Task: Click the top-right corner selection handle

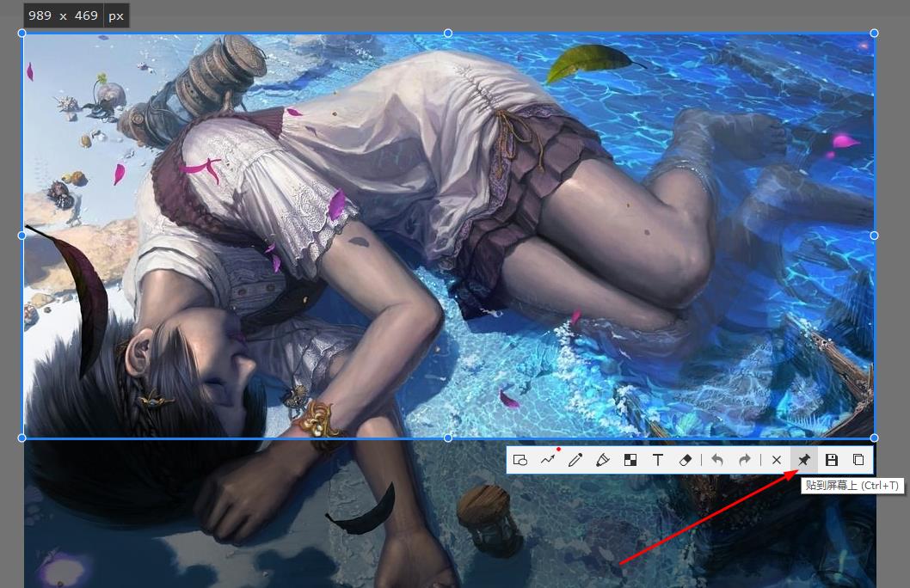Action: point(874,33)
